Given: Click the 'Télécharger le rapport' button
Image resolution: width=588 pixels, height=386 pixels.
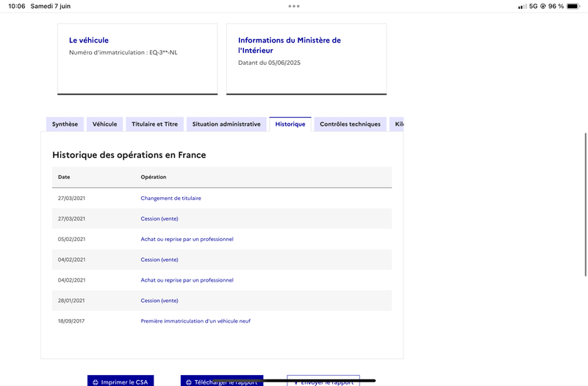Looking at the screenshot, I should click(222, 380).
